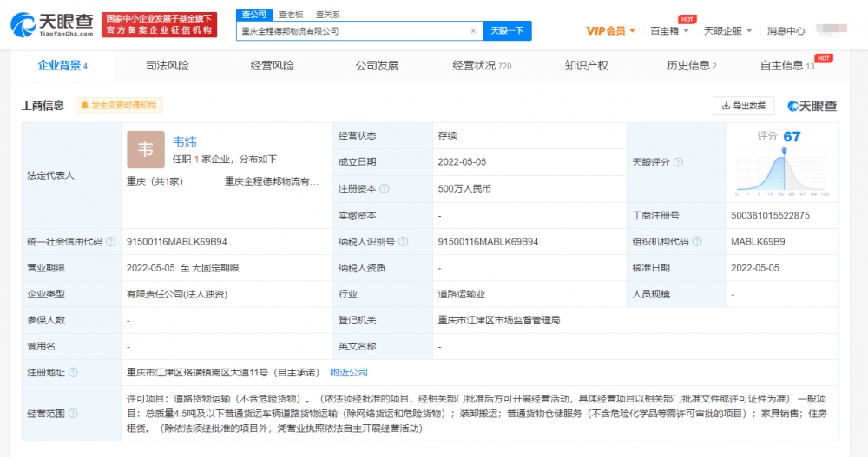Click the 天眼查 logo at top left
The height and width of the screenshot is (457, 868).
pos(52,23)
